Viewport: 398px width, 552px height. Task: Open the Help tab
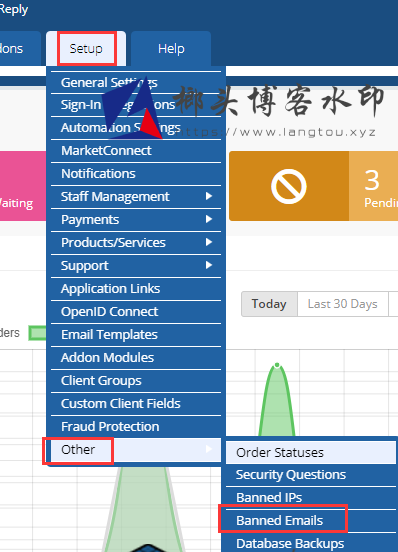pyautogui.click(x=171, y=48)
